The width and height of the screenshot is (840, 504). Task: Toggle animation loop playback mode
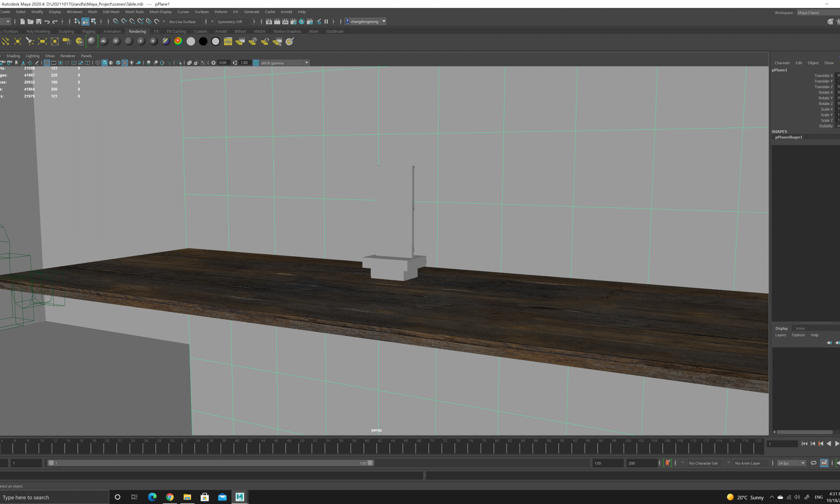click(x=814, y=463)
